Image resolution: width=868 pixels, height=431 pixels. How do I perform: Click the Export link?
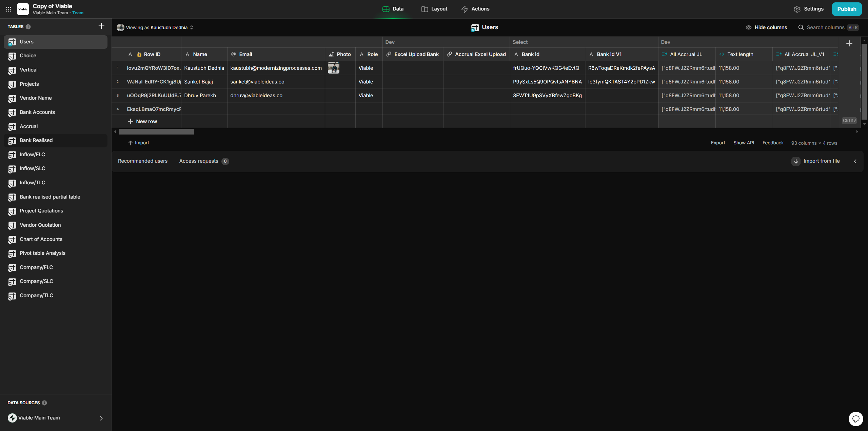pyautogui.click(x=718, y=143)
